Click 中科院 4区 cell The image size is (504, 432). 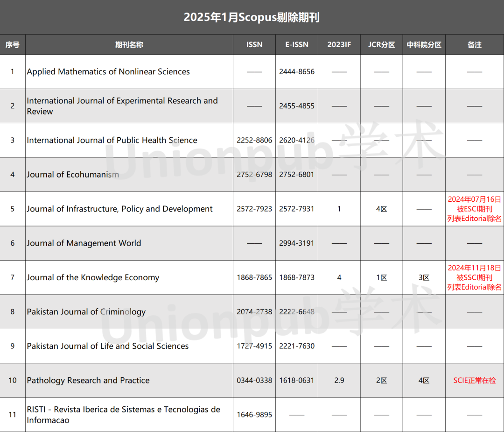[424, 380]
